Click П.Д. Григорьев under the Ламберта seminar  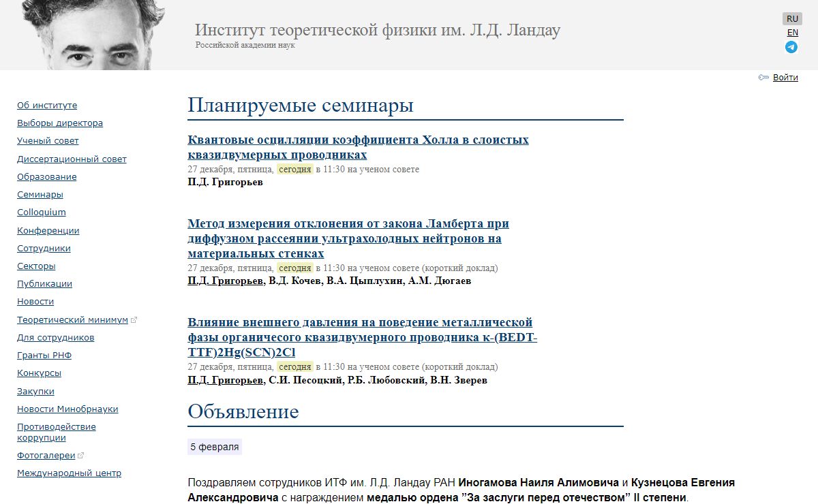pyautogui.click(x=226, y=281)
